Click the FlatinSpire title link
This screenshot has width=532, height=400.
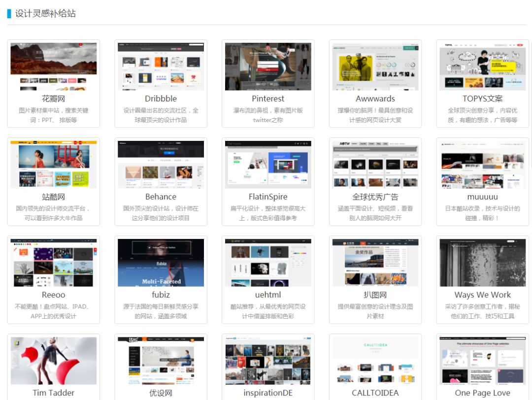[268, 197]
